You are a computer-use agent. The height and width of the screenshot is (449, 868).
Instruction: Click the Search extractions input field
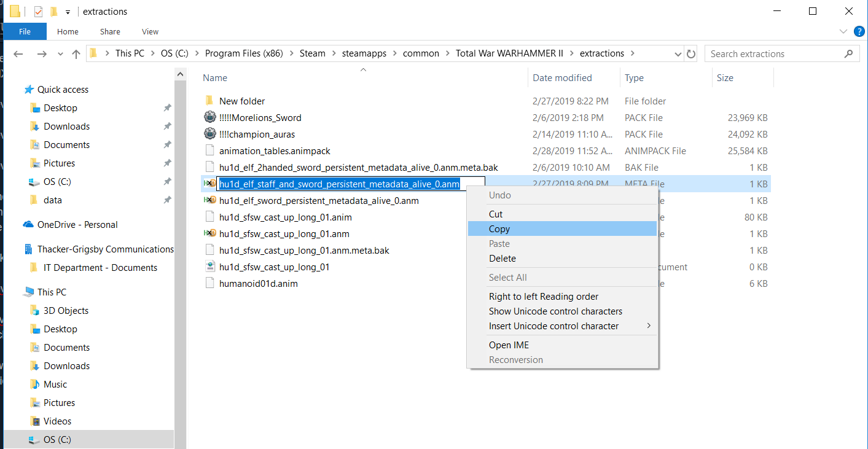774,54
